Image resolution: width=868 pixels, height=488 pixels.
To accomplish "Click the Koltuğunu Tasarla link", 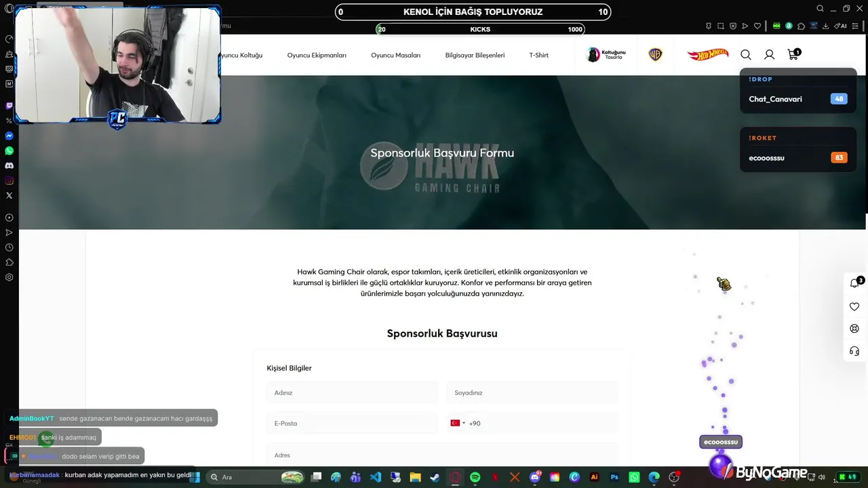I will coord(606,54).
